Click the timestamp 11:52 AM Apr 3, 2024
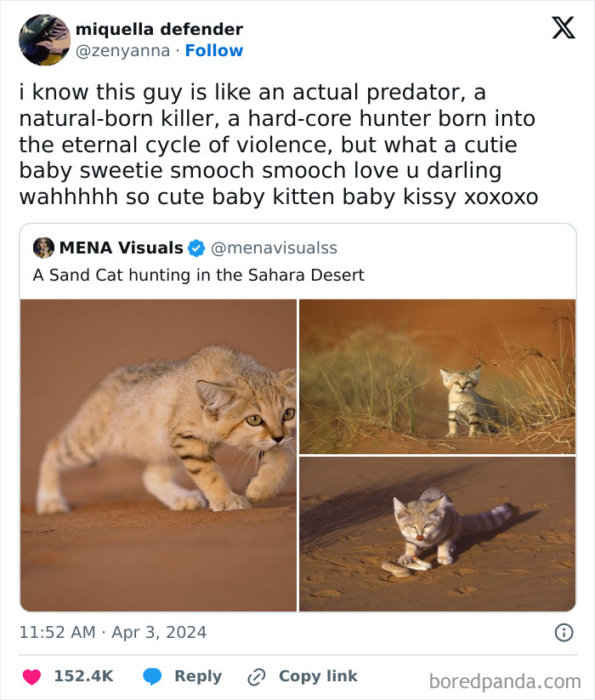Viewport: 595px width, 700px height. pyautogui.click(x=115, y=632)
